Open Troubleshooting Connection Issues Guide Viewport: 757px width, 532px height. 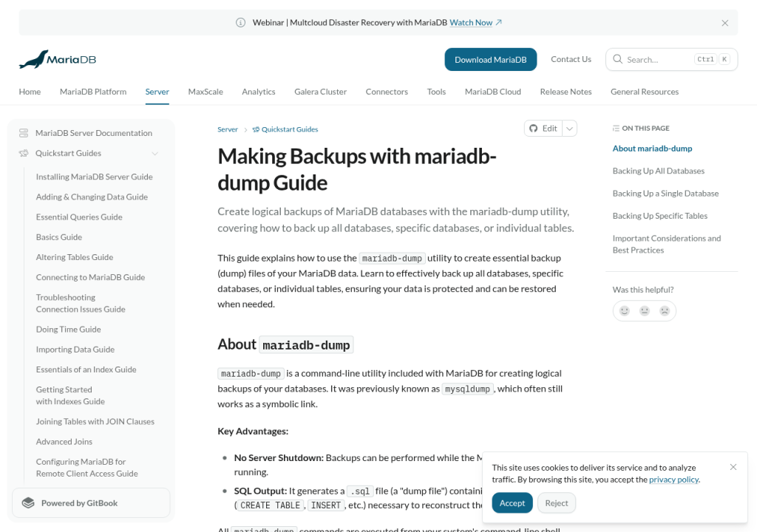coord(81,303)
